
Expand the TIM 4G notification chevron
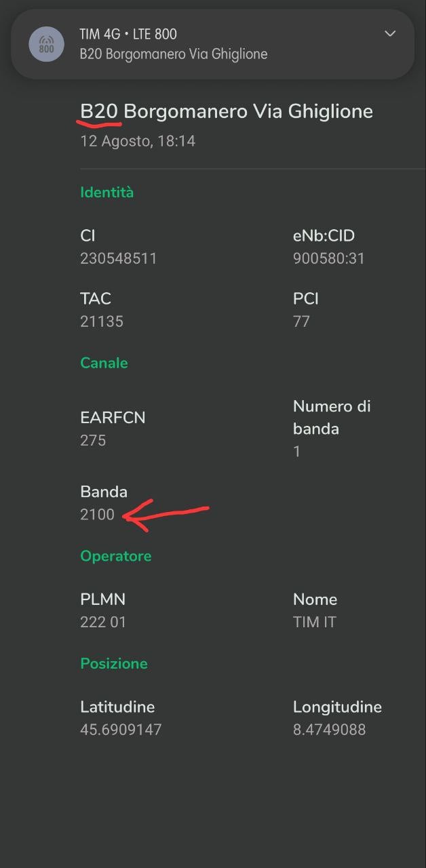coord(390,34)
